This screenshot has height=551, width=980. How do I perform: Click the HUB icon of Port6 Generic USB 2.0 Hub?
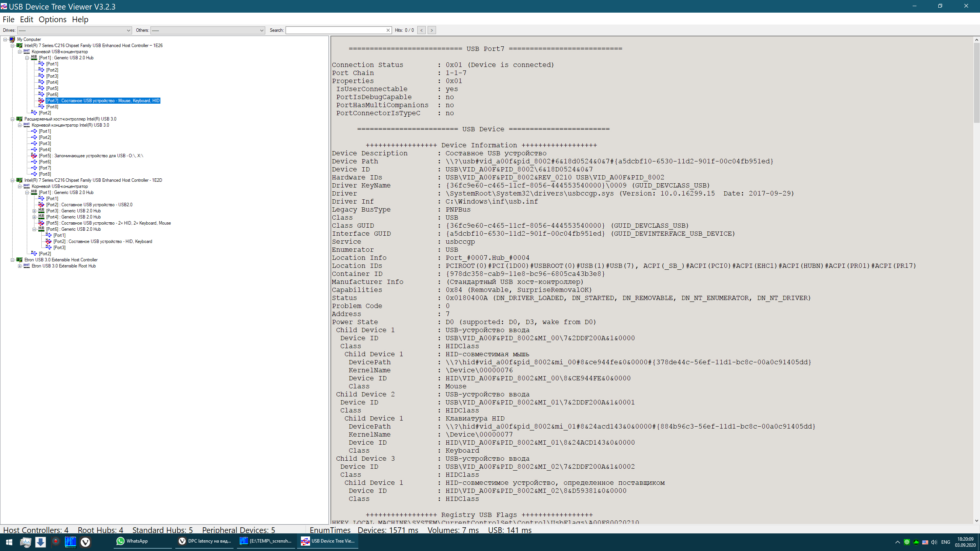[41, 229]
